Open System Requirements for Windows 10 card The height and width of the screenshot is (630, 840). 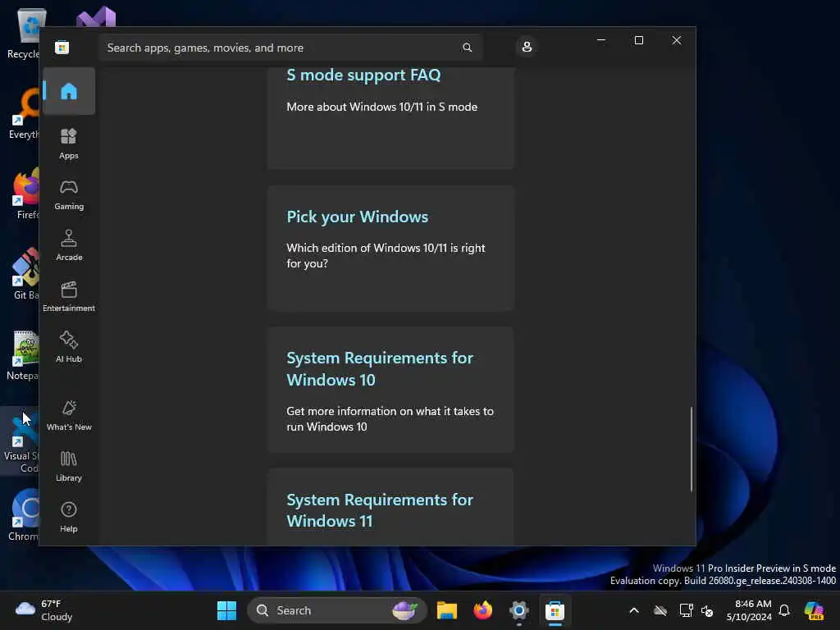391,390
